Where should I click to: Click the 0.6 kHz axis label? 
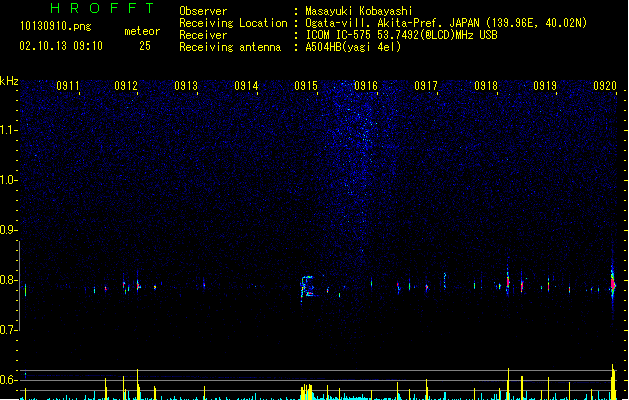point(8,380)
